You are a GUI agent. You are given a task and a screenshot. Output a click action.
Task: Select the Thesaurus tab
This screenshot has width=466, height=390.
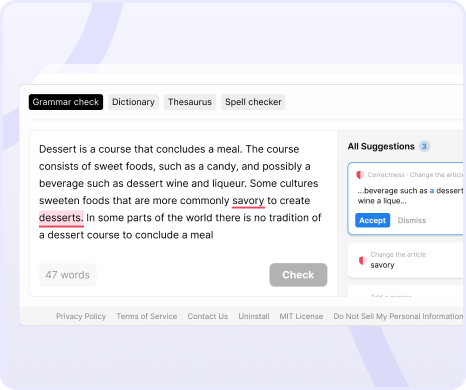(x=190, y=102)
